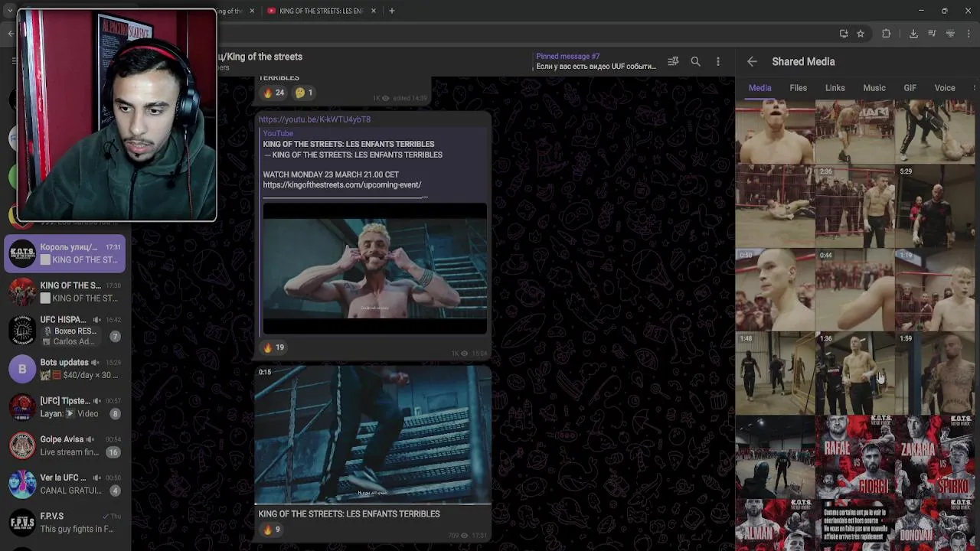Open the 1:36 video in Shared Media
Screen dimensions: 980x551
pyautogui.click(x=855, y=373)
